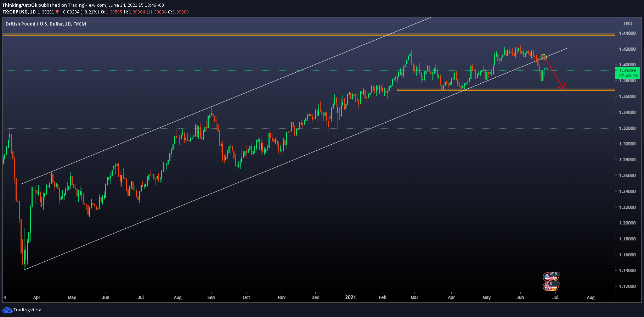This screenshot has height=317, width=644.
Task: Open the US flag economic event icon
Action: tap(548, 277)
